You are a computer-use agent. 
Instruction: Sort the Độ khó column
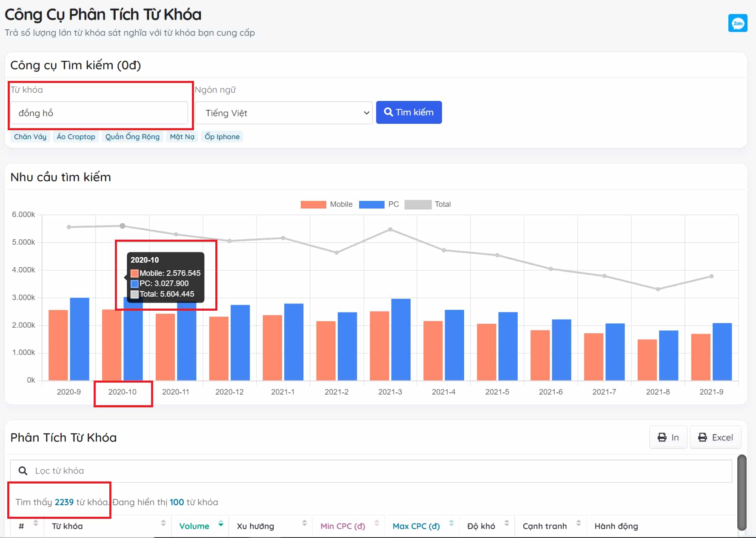tap(506, 524)
